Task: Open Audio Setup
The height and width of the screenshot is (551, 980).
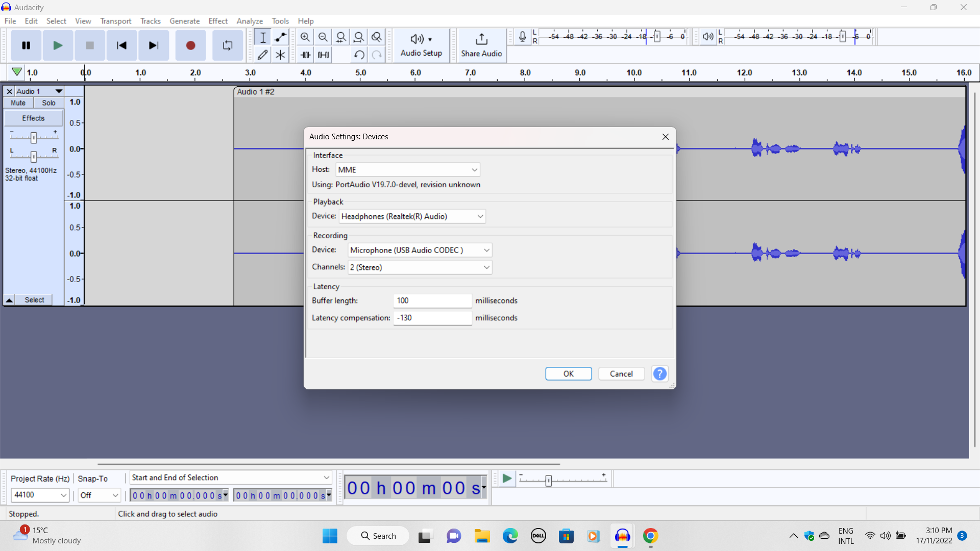Action: coord(421,45)
